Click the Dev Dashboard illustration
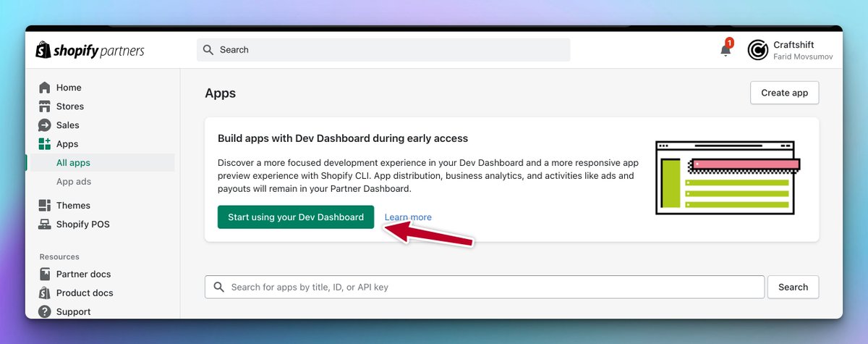868x344 pixels. coord(728,177)
